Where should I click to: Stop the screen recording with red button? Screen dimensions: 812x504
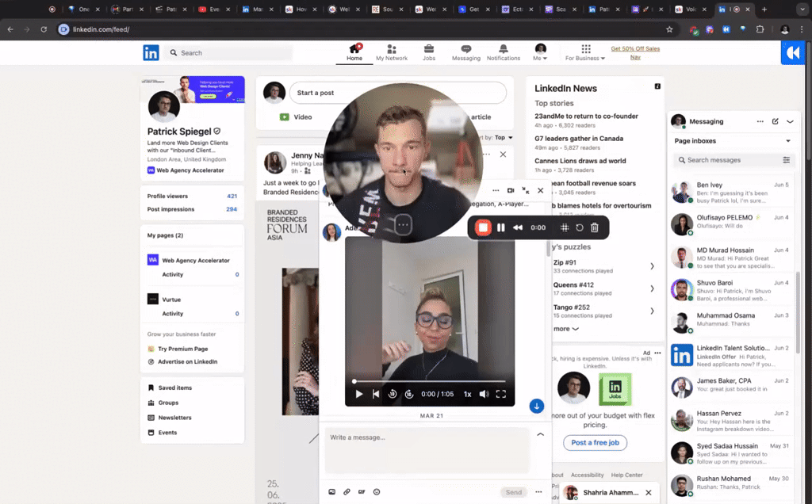point(483,227)
